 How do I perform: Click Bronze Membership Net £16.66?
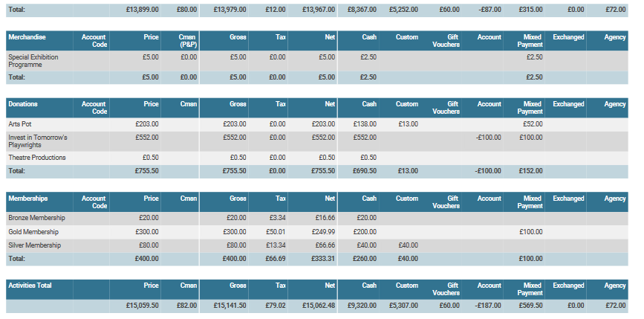coord(325,218)
